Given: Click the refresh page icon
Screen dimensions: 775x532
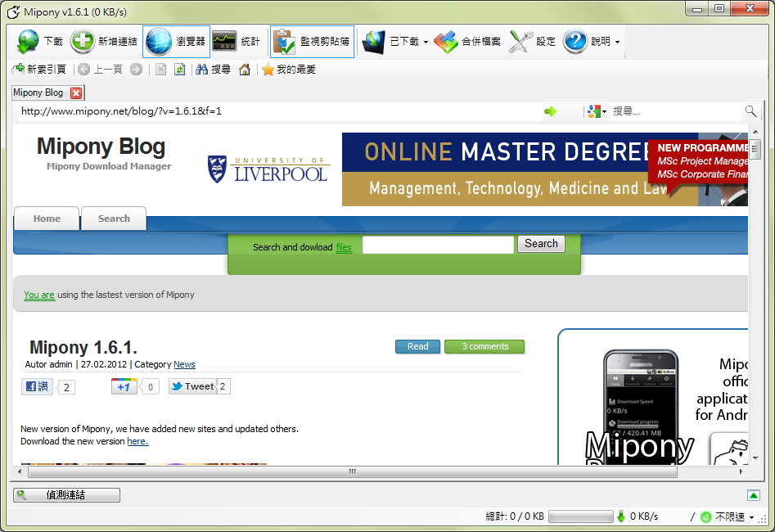Looking at the screenshot, I should [179, 70].
